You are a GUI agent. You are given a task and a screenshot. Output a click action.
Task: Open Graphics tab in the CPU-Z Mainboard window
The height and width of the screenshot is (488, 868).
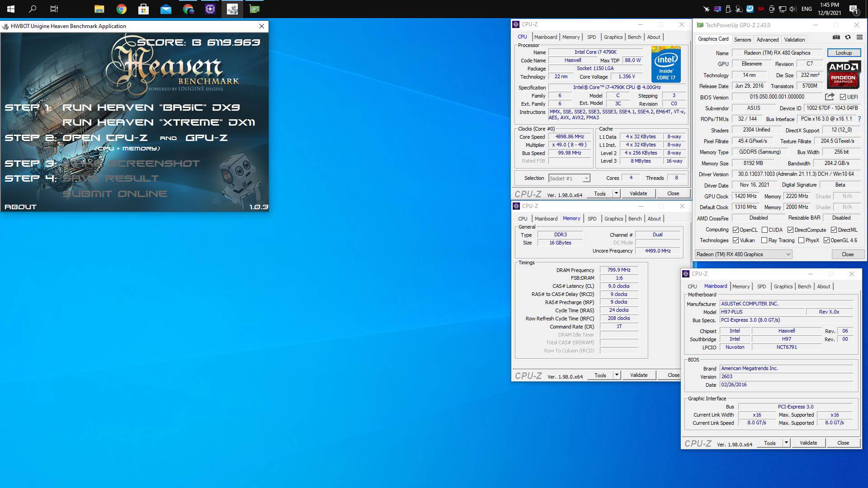783,286
